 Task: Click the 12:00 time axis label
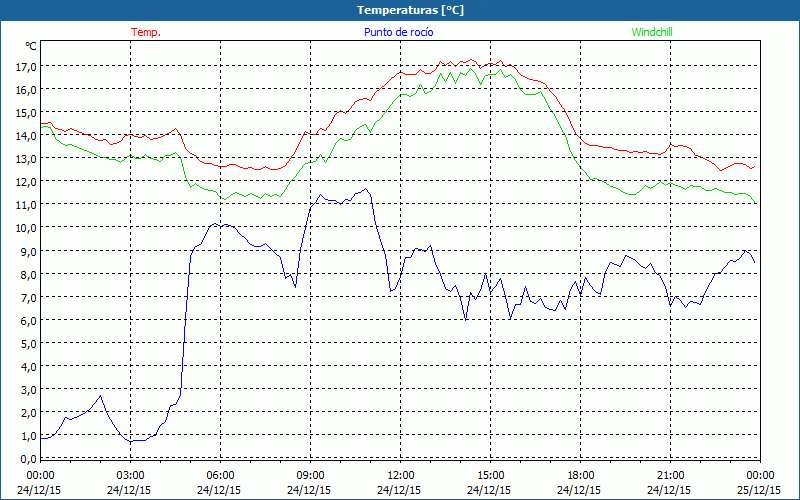[401, 475]
